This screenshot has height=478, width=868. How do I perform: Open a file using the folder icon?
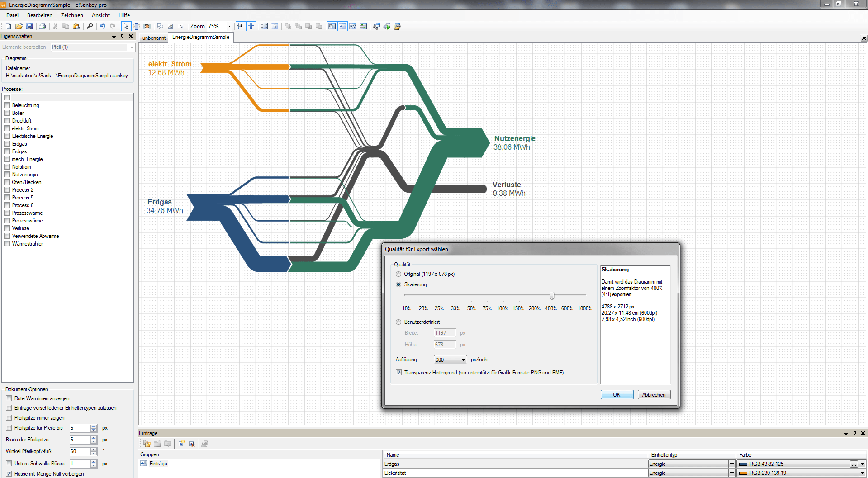(x=19, y=27)
